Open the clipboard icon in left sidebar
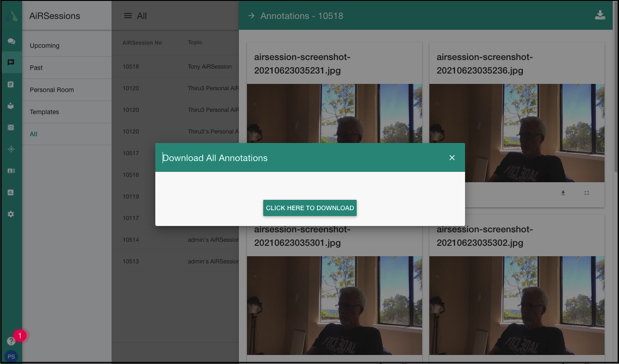Viewport: 619px width, 364px height. 11,84
